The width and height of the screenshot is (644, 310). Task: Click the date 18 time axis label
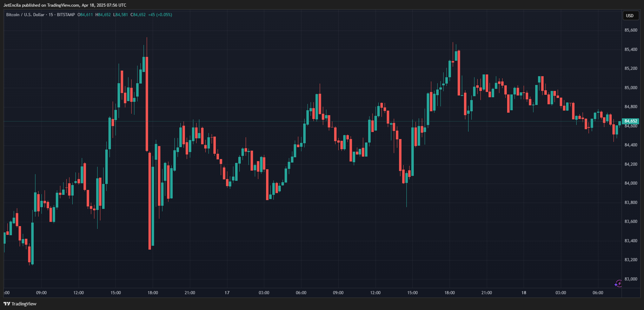(x=524, y=293)
